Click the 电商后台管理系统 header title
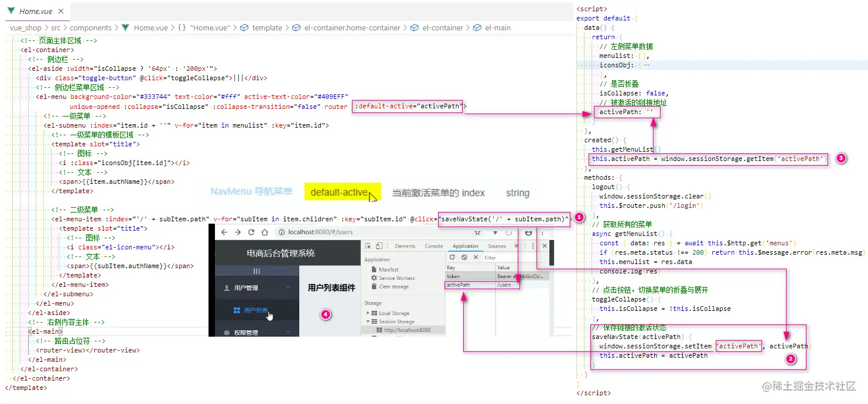Viewport: 868px width, 404px height. (281, 253)
